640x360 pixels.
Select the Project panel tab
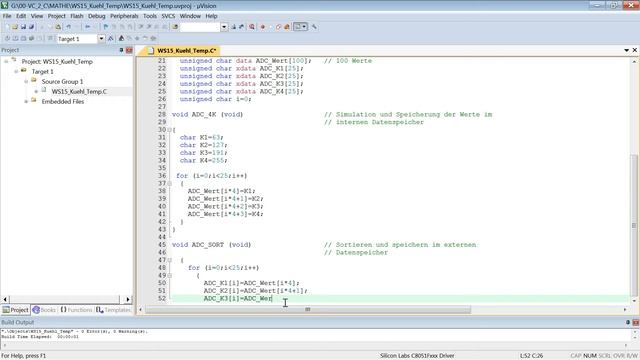pyautogui.click(x=16, y=310)
